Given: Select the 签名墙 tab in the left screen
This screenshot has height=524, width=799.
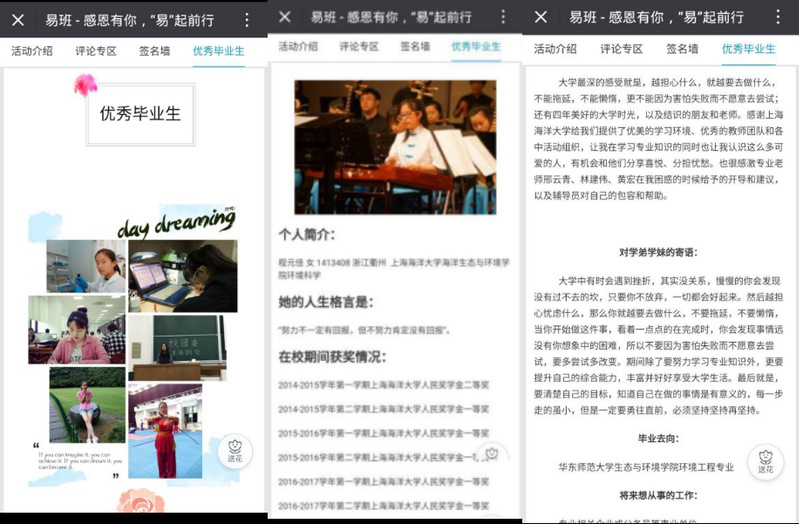Looking at the screenshot, I should (157, 50).
